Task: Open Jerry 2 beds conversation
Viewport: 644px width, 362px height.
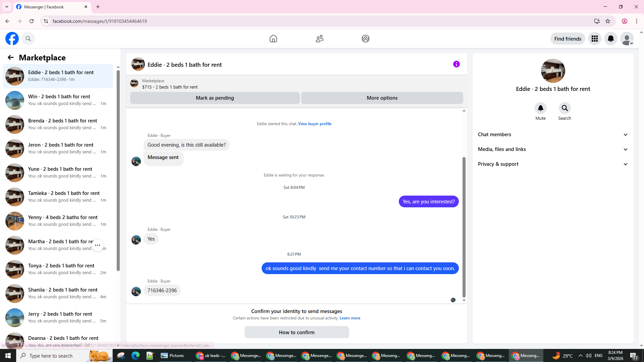Action: click(x=58, y=317)
